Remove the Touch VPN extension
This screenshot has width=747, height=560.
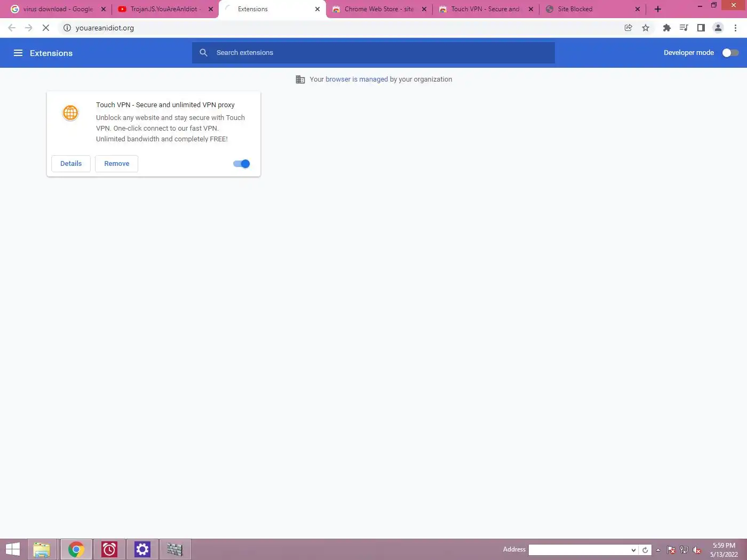click(117, 164)
